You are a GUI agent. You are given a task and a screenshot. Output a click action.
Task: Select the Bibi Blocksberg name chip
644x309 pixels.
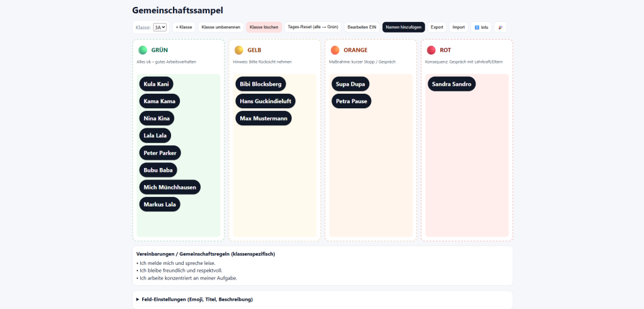[260, 84]
